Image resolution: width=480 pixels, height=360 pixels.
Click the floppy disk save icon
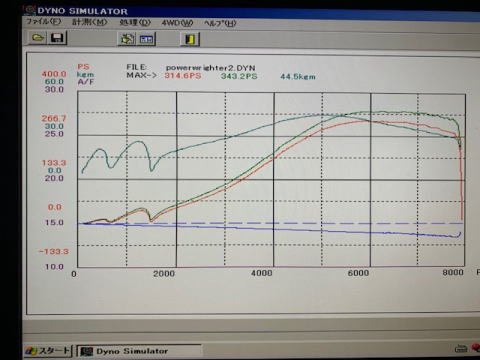(x=57, y=38)
